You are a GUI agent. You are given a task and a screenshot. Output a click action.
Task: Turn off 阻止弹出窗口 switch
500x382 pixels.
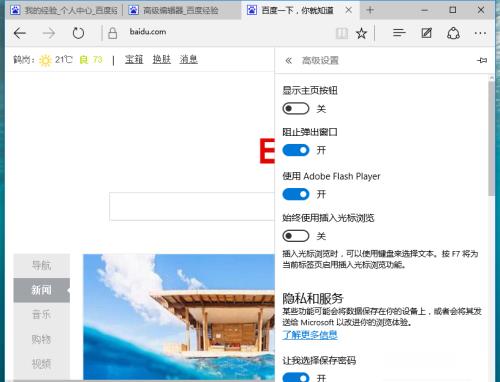click(x=296, y=150)
